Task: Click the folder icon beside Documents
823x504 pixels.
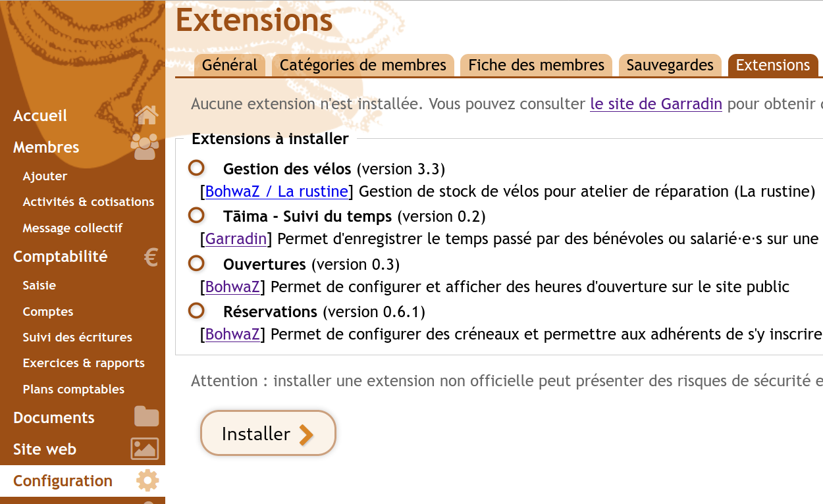Action: click(x=146, y=417)
